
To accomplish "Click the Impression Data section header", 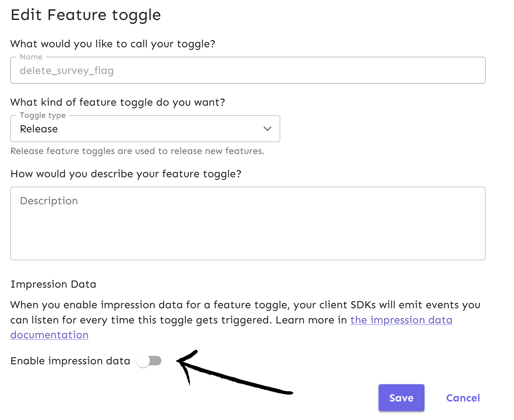I will 53,284.
